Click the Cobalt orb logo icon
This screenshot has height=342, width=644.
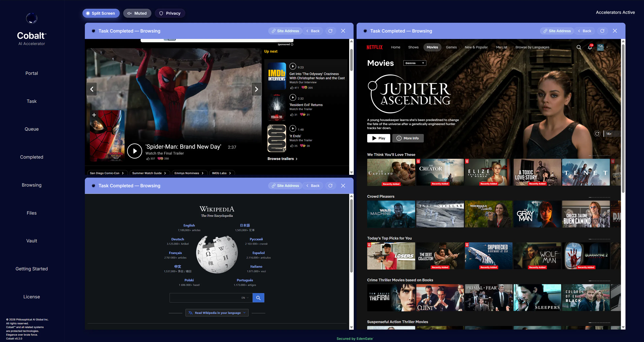(x=31, y=18)
